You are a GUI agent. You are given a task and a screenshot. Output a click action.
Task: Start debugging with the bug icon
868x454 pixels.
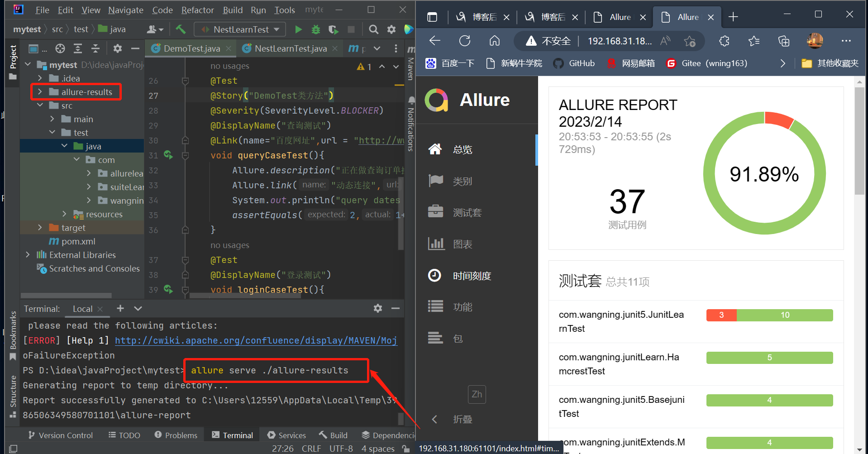(x=316, y=29)
